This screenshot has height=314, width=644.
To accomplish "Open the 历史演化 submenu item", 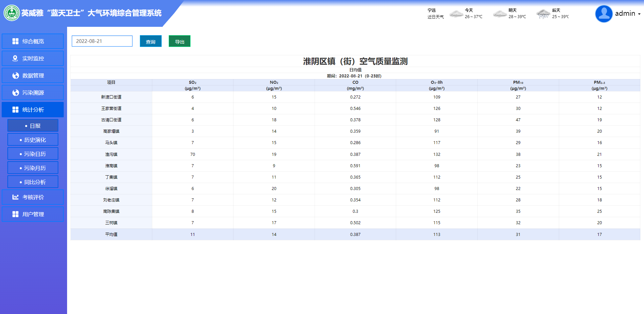I will [33, 140].
